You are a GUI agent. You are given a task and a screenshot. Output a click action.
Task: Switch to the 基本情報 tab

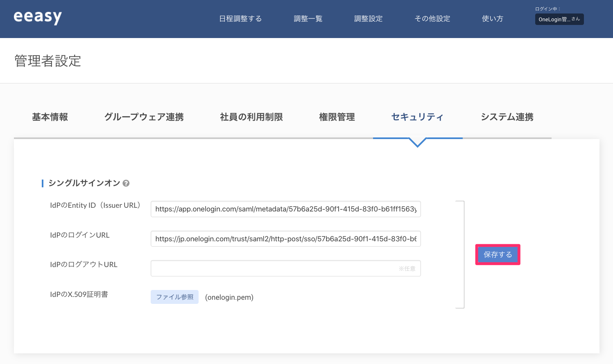50,117
